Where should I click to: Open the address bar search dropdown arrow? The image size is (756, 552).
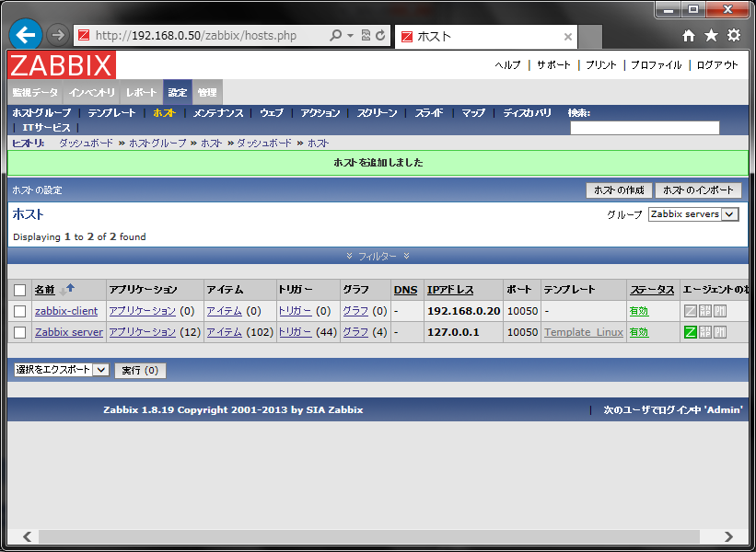351,35
